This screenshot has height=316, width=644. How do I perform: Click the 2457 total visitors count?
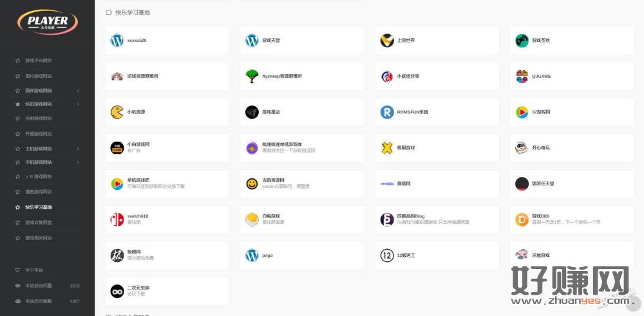click(75, 301)
